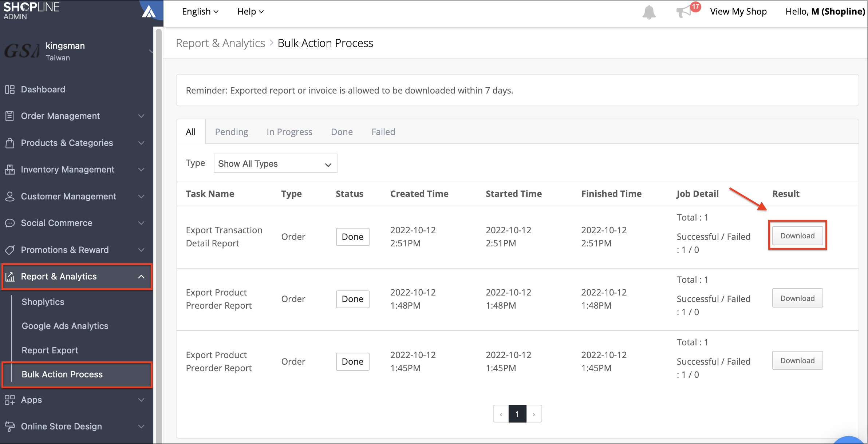Click the Dashboard grid icon

[10, 90]
